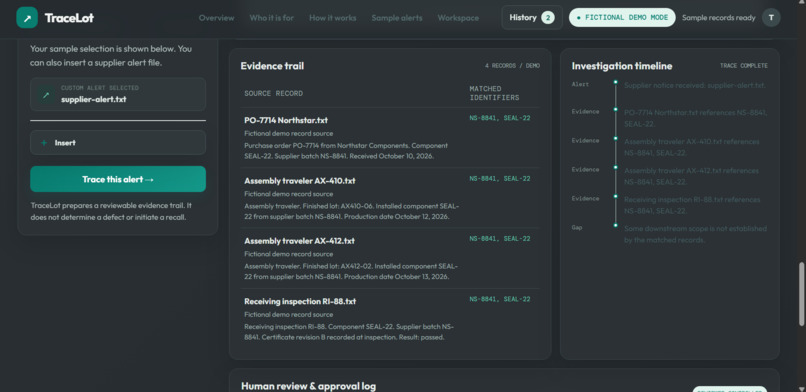This screenshot has height=392, width=806.
Task: Click the AX-410 production date description
Action: (x=352, y=211)
